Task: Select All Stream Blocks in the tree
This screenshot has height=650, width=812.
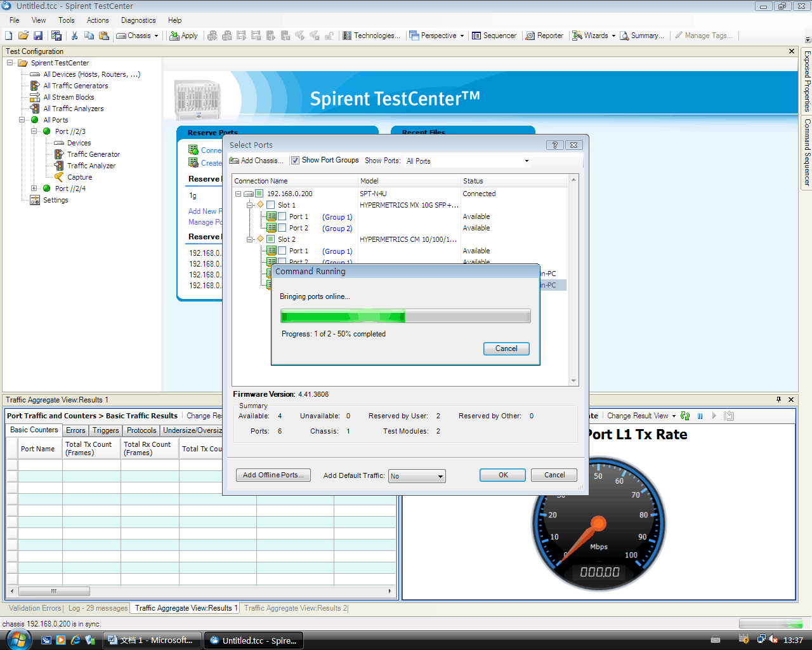Action: [69, 97]
